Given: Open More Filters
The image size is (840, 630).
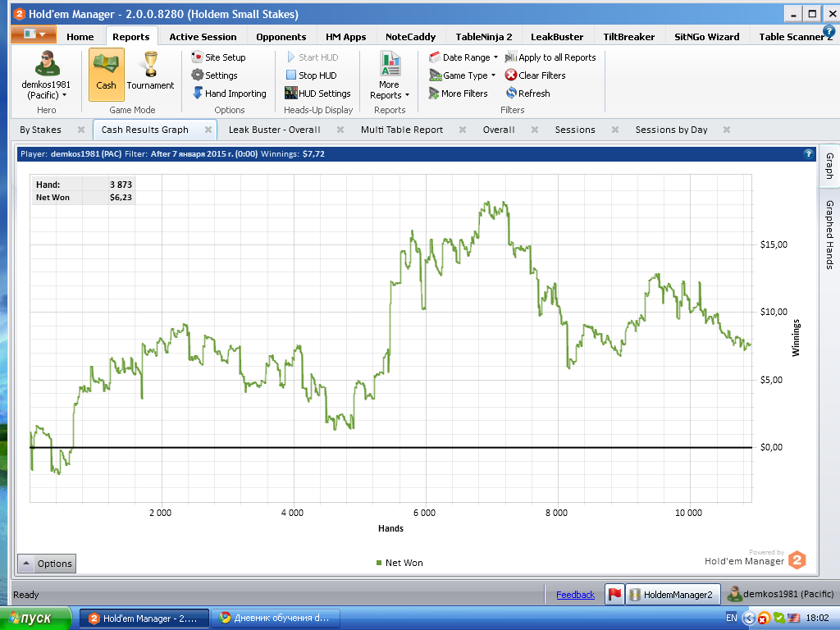Looking at the screenshot, I should 458,94.
